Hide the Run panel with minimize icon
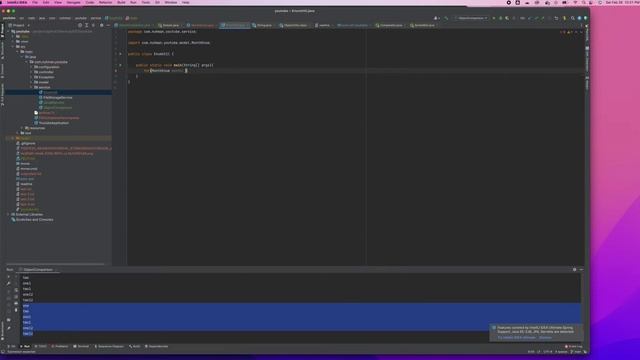This screenshot has height=360, width=640. pos(582,269)
